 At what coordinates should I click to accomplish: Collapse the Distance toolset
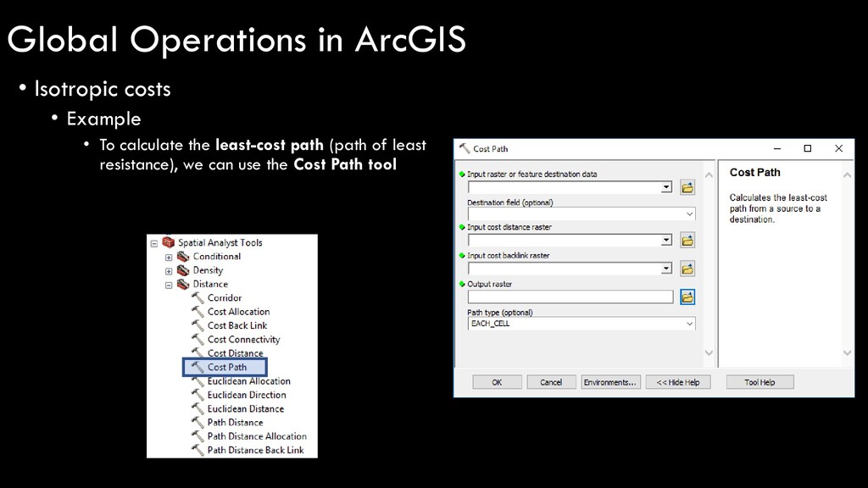169,285
